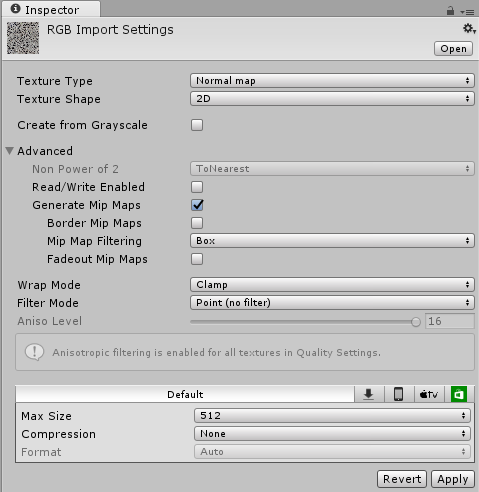
Task: Click the Filter Mode label
Action: click(x=48, y=303)
